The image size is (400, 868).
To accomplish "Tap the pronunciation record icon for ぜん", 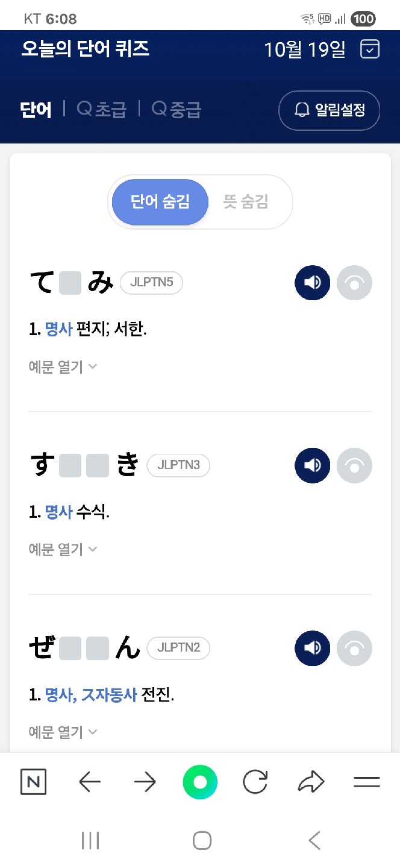I will coord(354,648).
